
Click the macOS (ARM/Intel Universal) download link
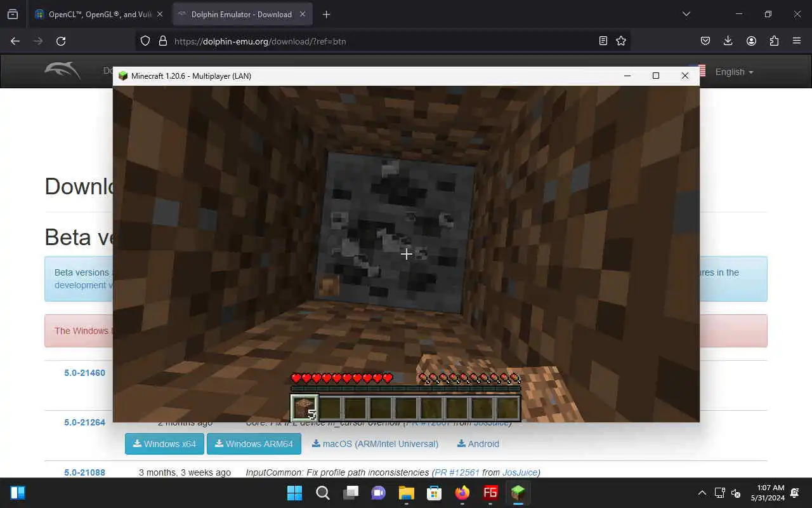(375, 444)
